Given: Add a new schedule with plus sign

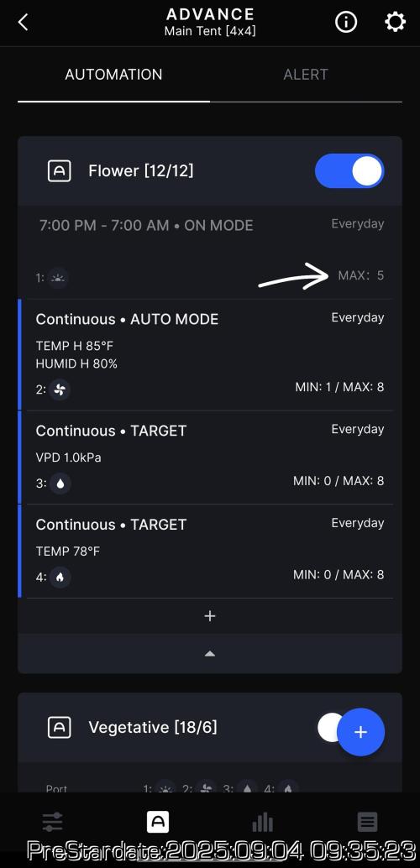Looking at the screenshot, I should click(209, 616).
